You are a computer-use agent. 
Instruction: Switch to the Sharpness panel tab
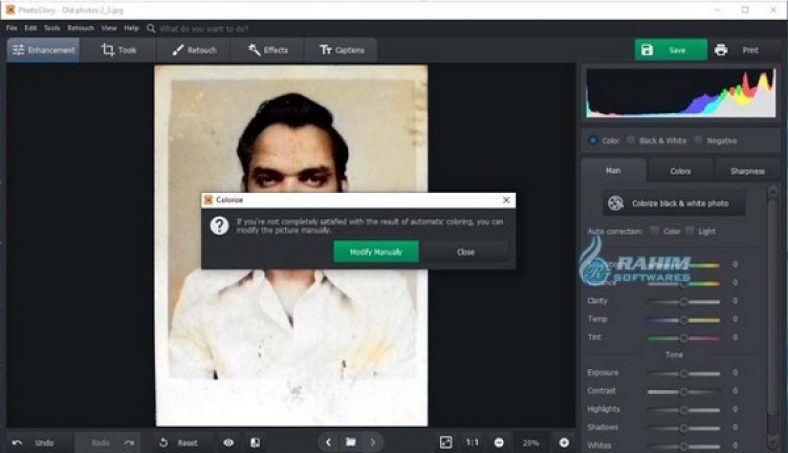tap(747, 171)
